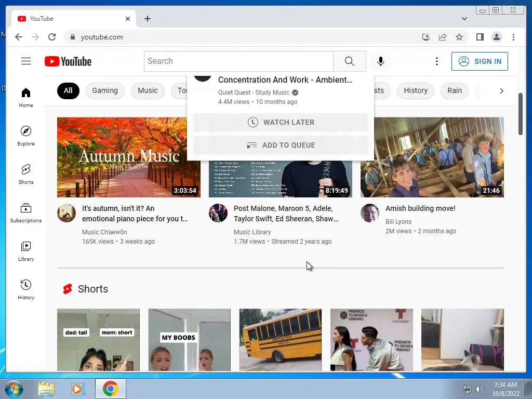Click the YouTube search input field
The image size is (532, 399).
point(238,61)
